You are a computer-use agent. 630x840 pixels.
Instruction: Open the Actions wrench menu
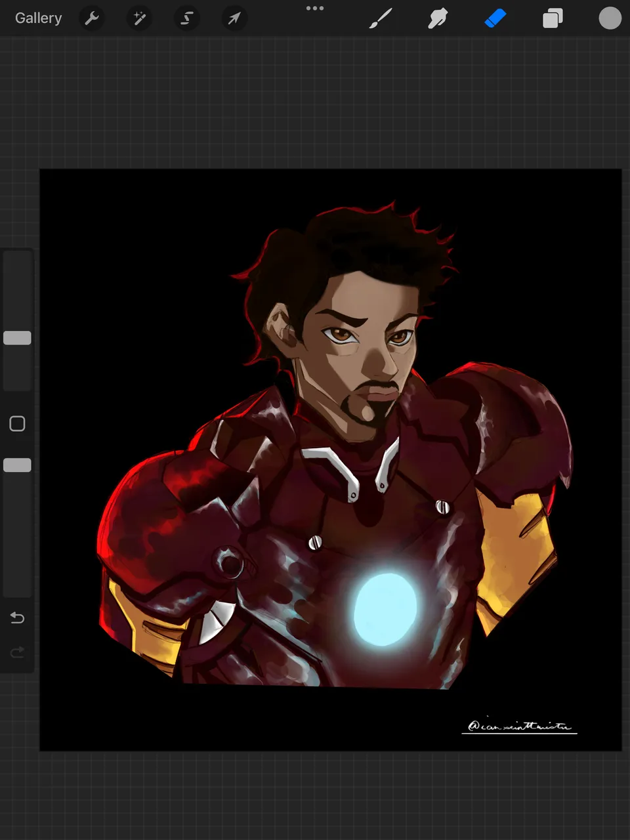pyautogui.click(x=92, y=18)
